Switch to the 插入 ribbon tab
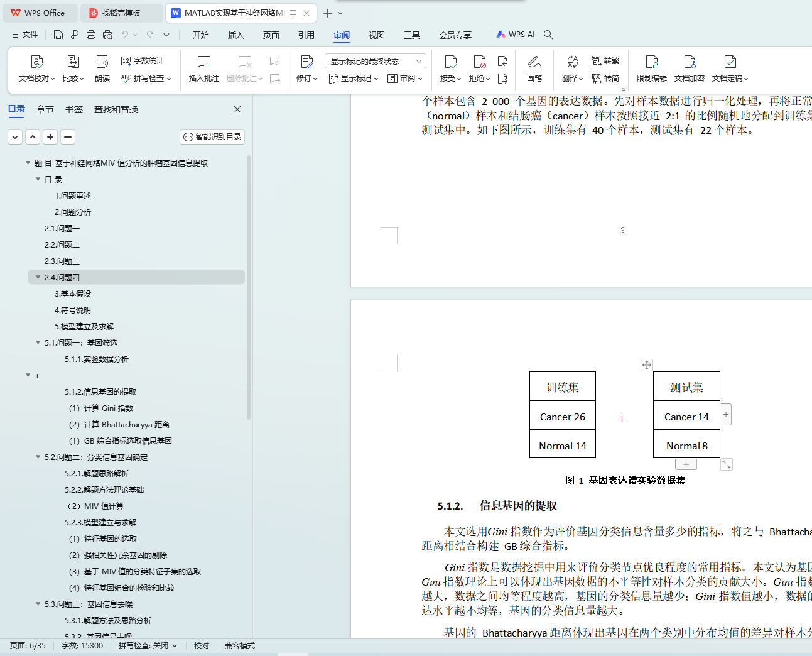This screenshot has height=656, width=812. coord(236,35)
